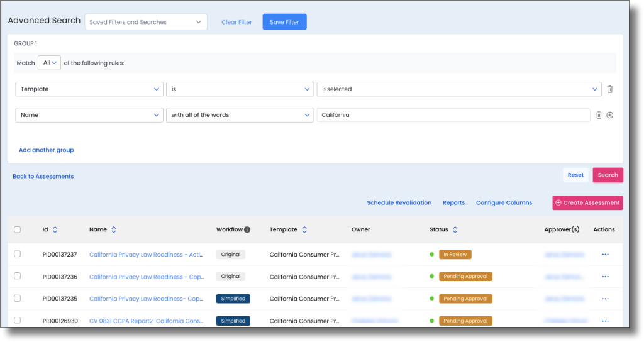Click the PID00137237 id cell

pos(60,255)
